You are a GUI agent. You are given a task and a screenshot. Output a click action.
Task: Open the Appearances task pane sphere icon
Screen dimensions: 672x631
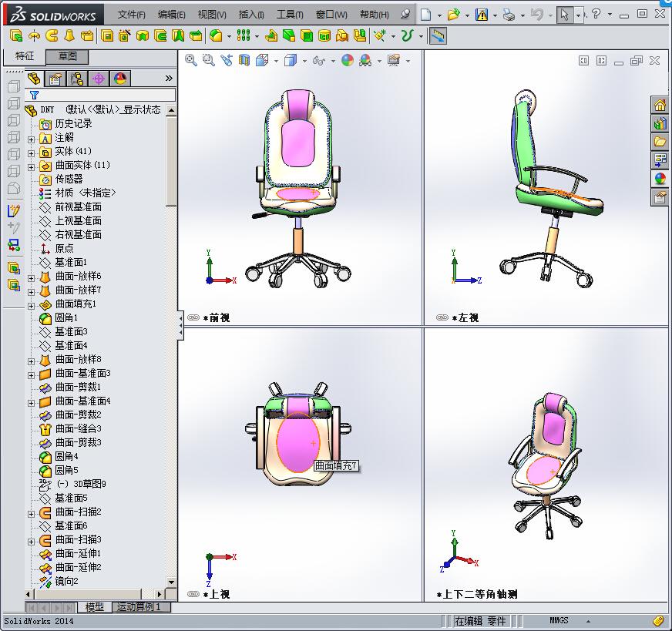(x=660, y=179)
